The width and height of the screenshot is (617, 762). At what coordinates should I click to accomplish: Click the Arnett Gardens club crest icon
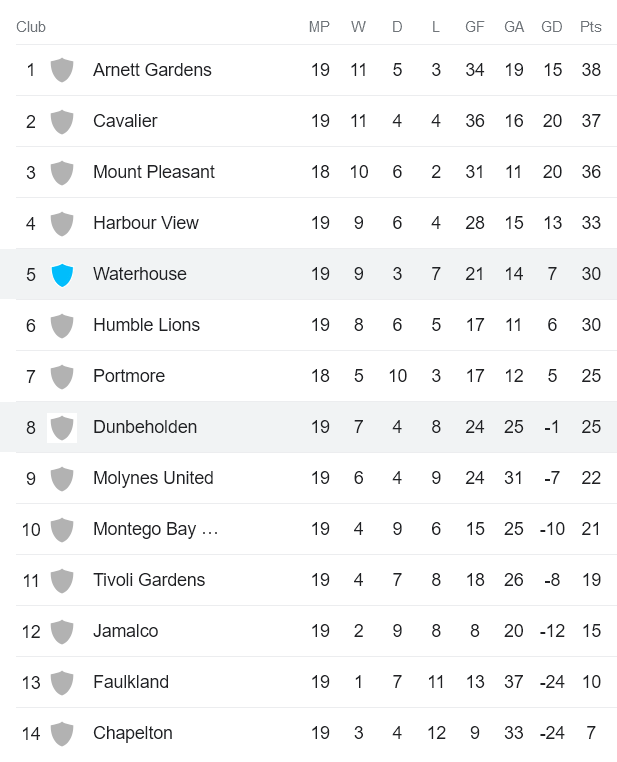click(x=62, y=70)
